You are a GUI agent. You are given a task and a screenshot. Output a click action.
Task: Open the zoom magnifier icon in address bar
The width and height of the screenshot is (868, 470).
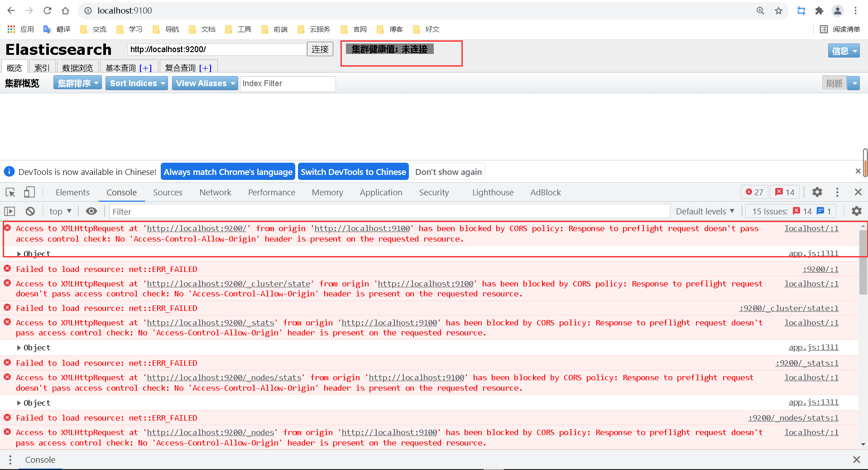pyautogui.click(x=760, y=10)
